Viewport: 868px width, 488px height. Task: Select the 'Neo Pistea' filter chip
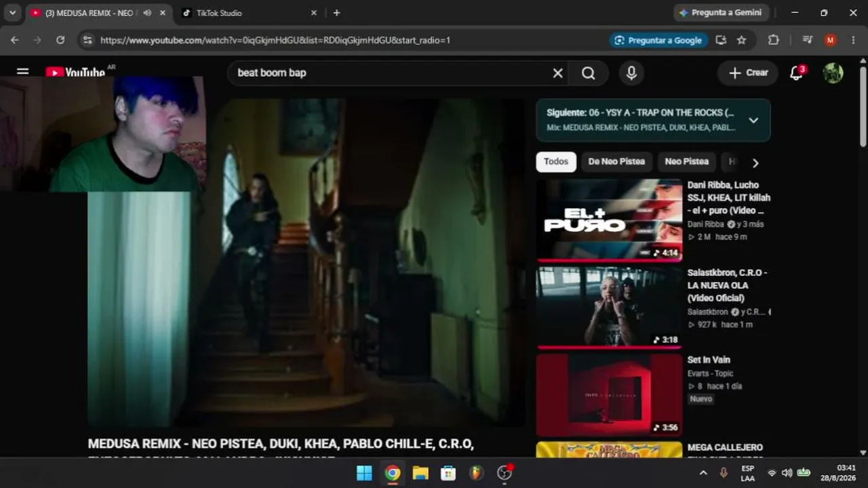686,162
